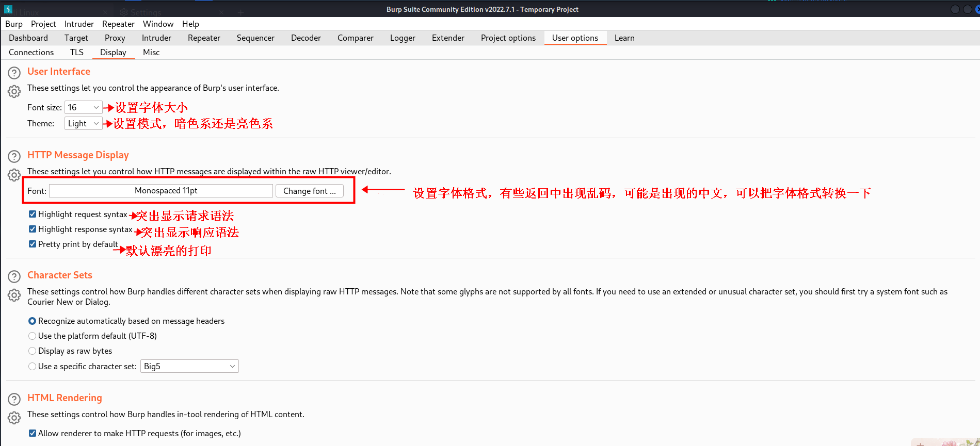Screen dimensions: 980x446
Task: Click the HTML Rendering heading
Action: pyautogui.click(x=65, y=398)
